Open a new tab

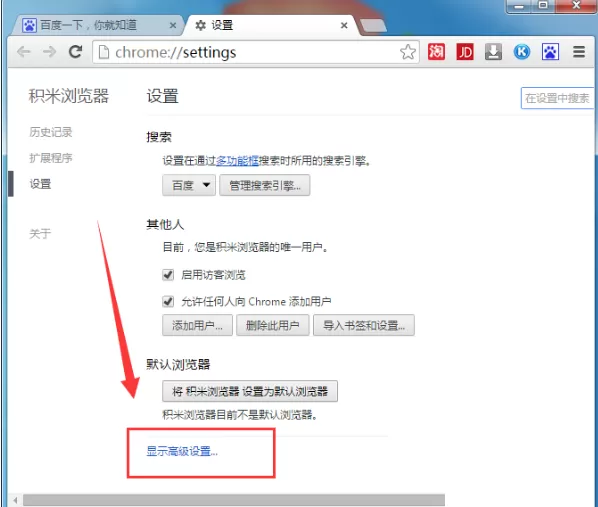373,26
